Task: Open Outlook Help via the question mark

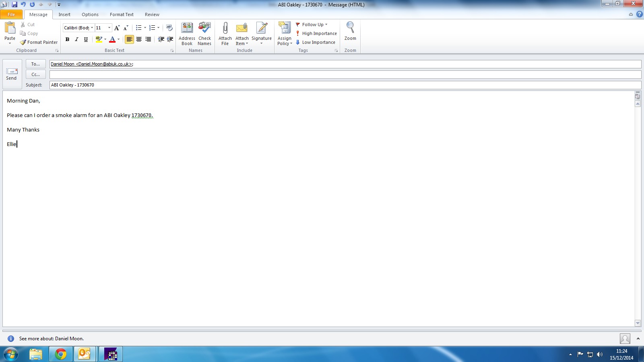Action: [x=639, y=14]
